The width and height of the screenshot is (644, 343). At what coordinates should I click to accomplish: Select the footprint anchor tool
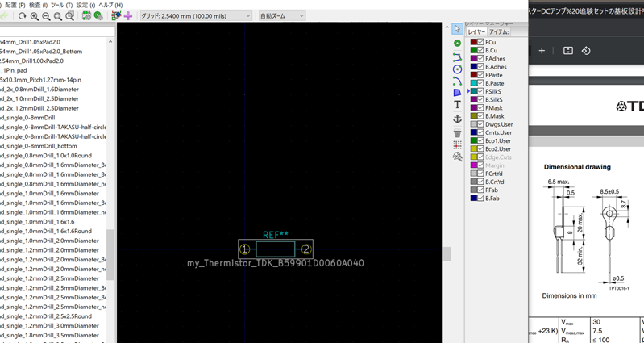[457, 119]
